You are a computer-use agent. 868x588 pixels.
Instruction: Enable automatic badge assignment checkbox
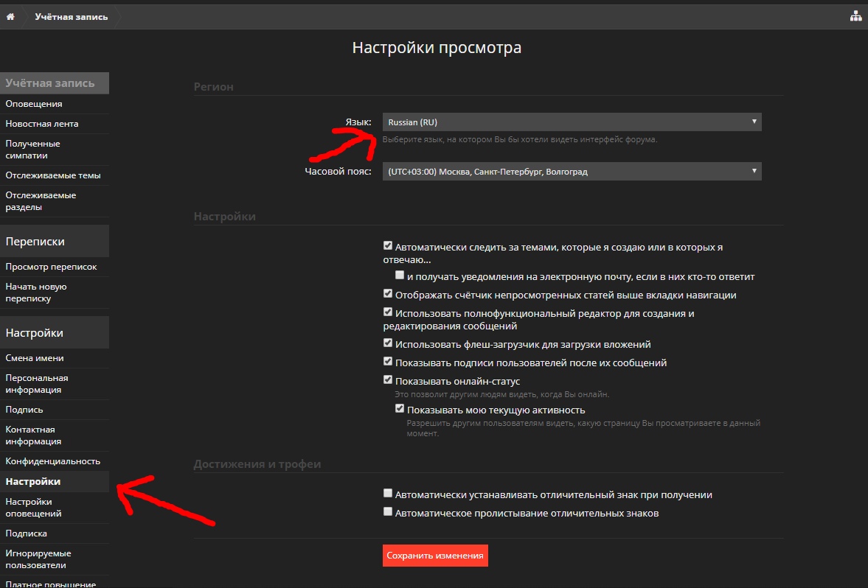[388, 493]
